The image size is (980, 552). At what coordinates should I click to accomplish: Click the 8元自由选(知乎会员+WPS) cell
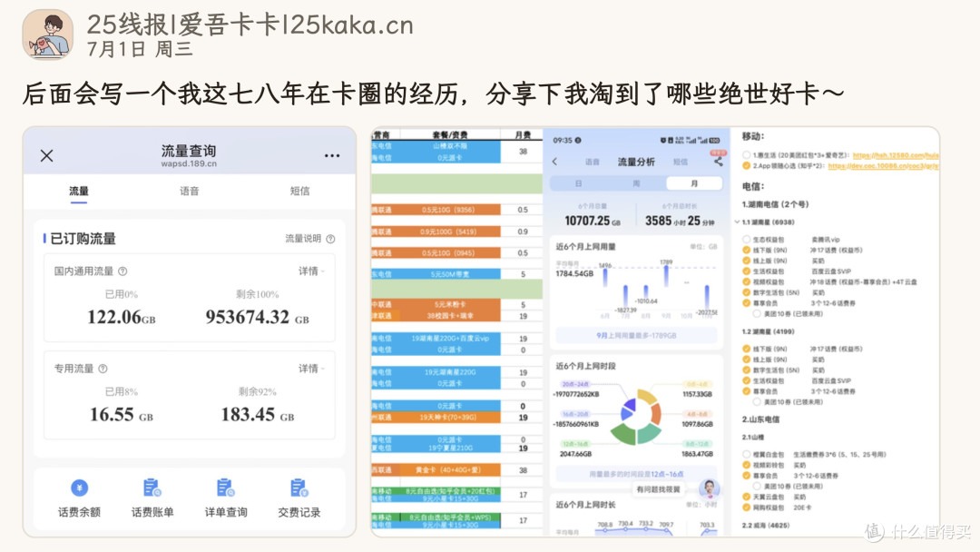450,517
